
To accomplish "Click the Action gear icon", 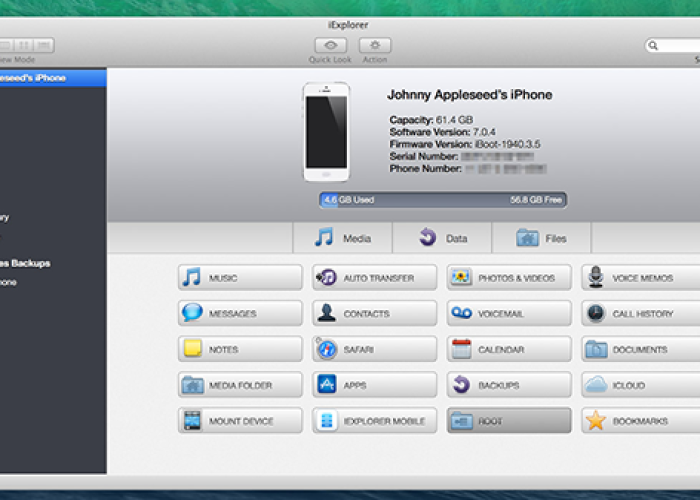I will 375,45.
